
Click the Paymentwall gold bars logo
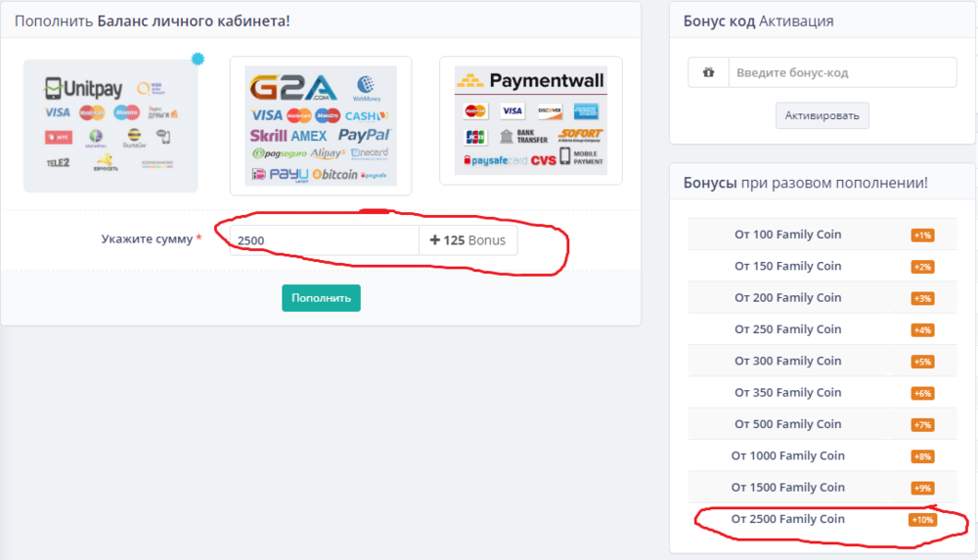point(471,80)
